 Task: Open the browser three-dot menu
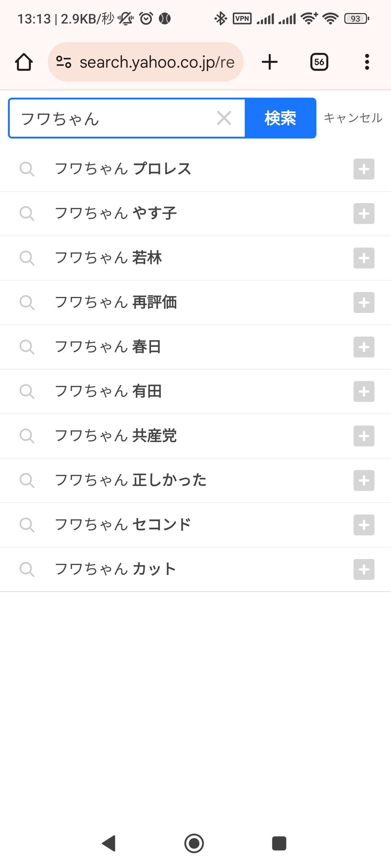tap(367, 62)
